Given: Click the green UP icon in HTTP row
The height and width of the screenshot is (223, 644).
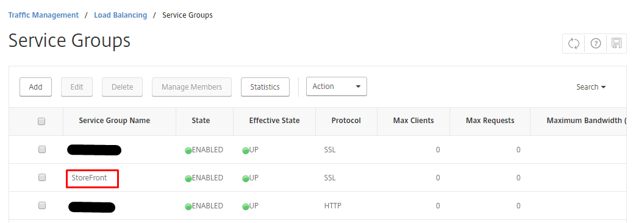Looking at the screenshot, I should 246,207.
